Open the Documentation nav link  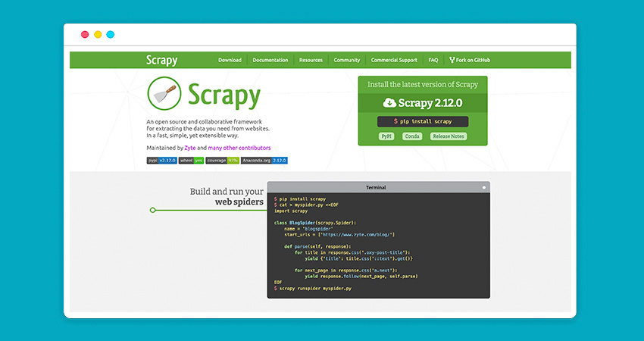click(270, 60)
